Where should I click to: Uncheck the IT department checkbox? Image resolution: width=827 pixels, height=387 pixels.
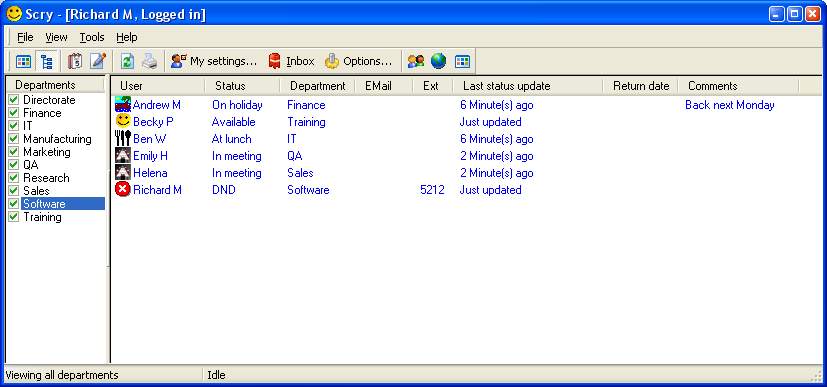(14, 125)
